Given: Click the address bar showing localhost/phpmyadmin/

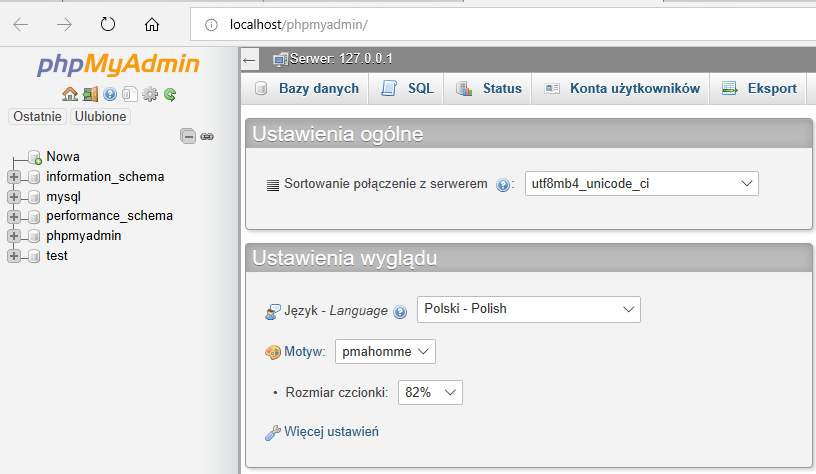Looking at the screenshot, I should click(x=503, y=24).
